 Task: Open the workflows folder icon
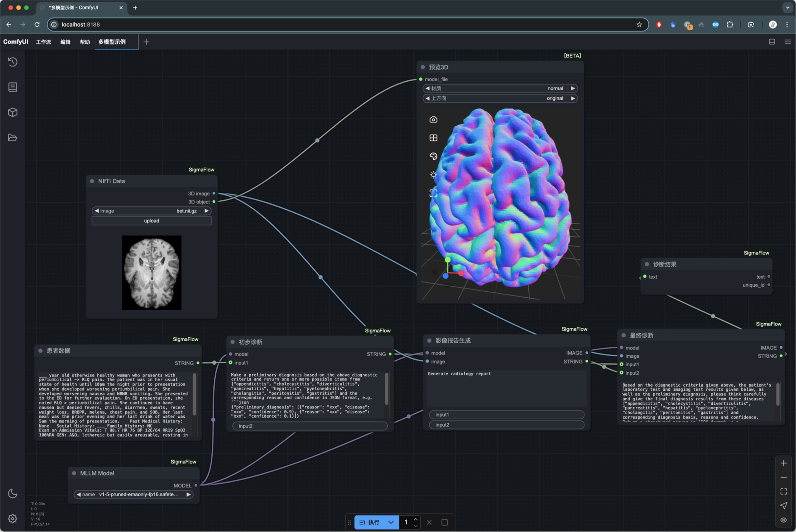coord(13,137)
